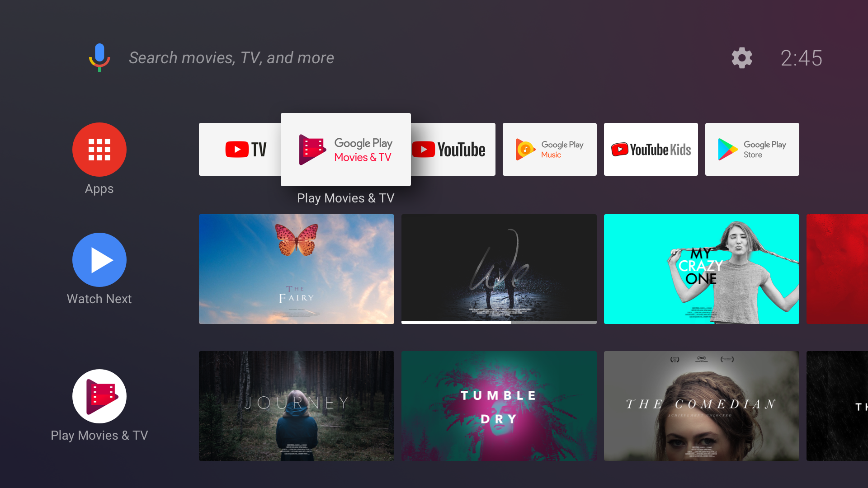Open Google Play Music
The image size is (868, 488).
click(549, 150)
